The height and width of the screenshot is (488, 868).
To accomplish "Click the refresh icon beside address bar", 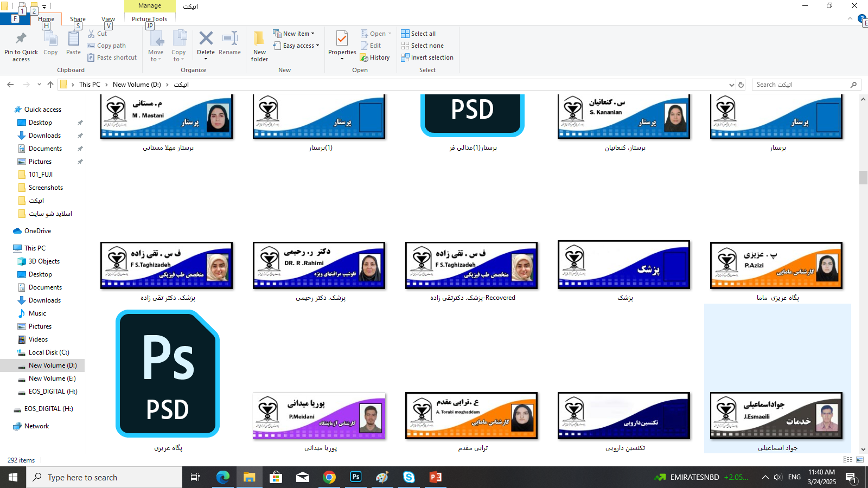I will coord(741,85).
